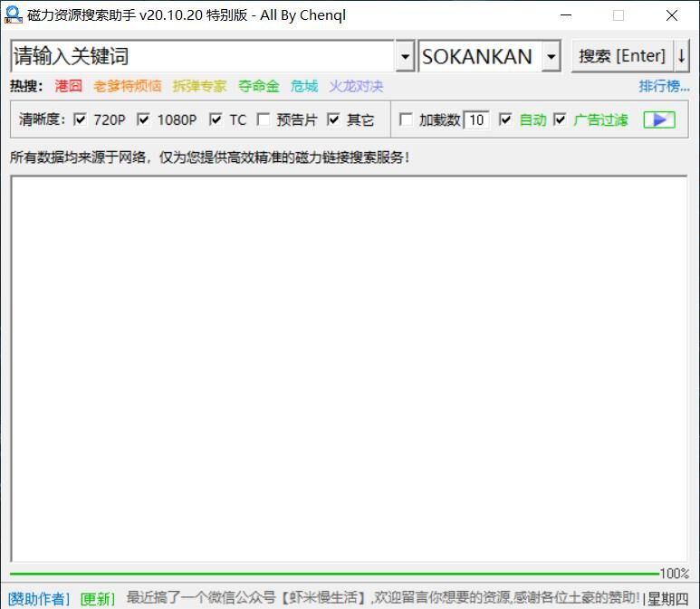The image size is (700, 609).
Task: Click the green progress bar
Action: pyautogui.click(x=335, y=573)
